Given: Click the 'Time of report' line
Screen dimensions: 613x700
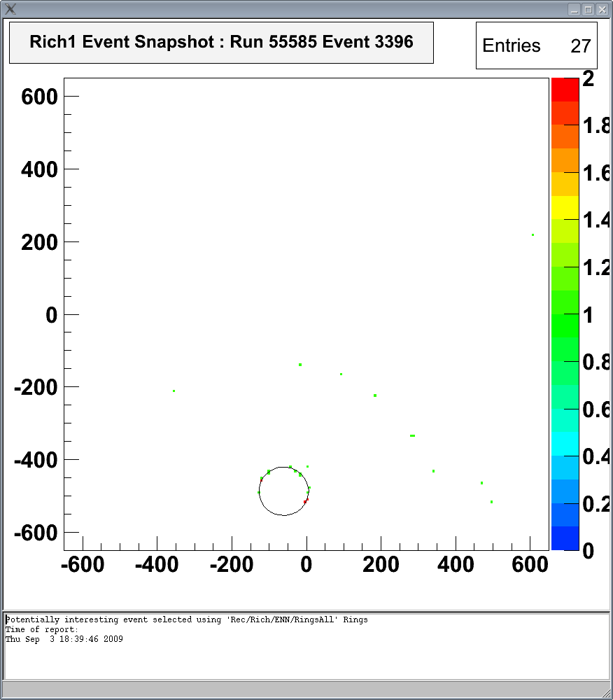Looking at the screenshot, I should 42,629.
